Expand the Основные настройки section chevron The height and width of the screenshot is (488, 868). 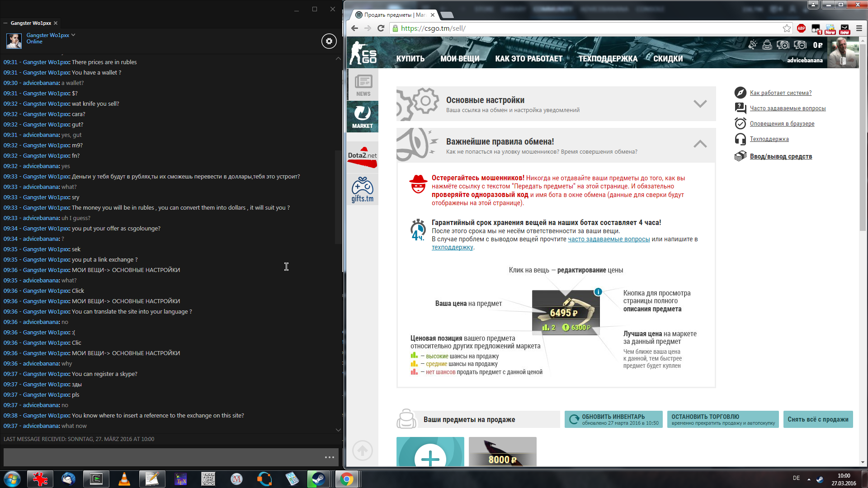pyautogui.click(x=700, y=104)
